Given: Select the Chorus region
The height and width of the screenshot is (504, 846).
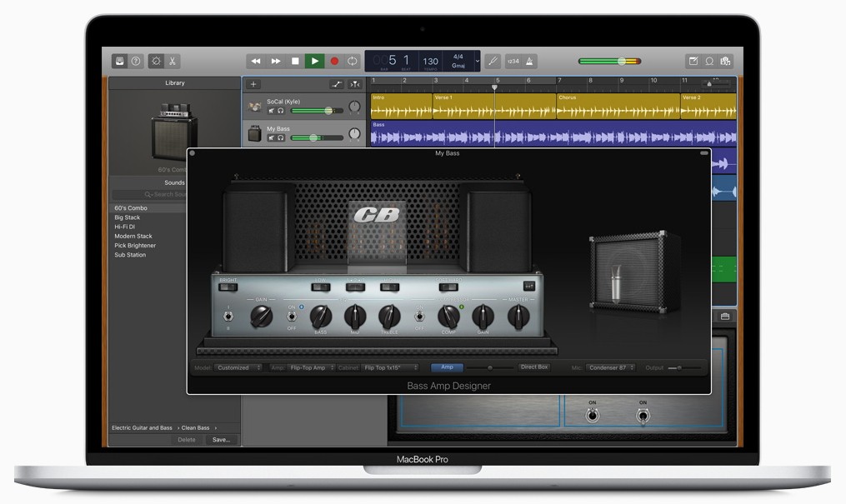Looking at the screenshot, I should pos(618,106).
